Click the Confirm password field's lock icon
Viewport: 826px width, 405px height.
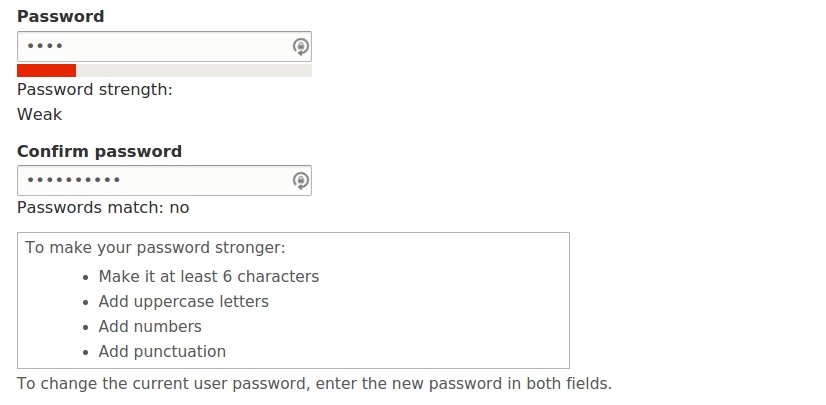pyautogui.click(x=301, y=181)
